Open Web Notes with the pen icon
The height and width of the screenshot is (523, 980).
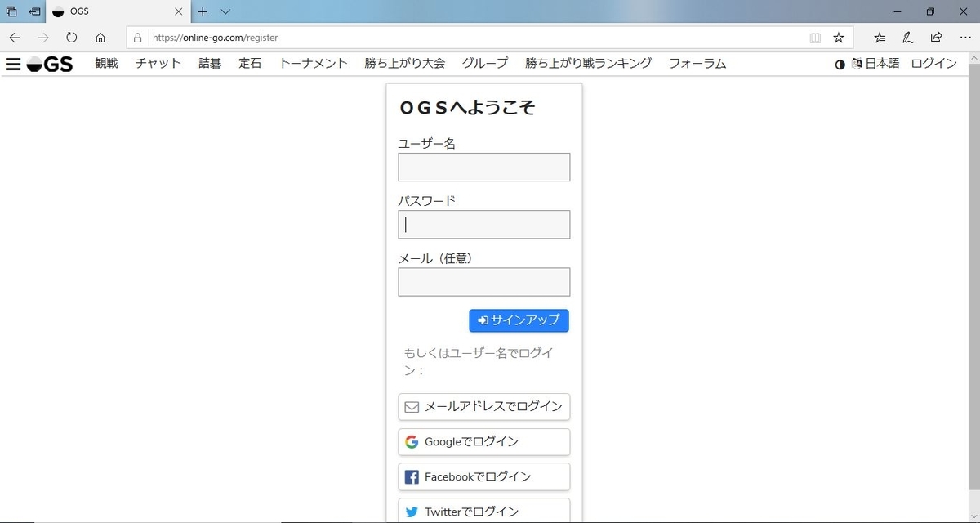(x=907, y=38)
